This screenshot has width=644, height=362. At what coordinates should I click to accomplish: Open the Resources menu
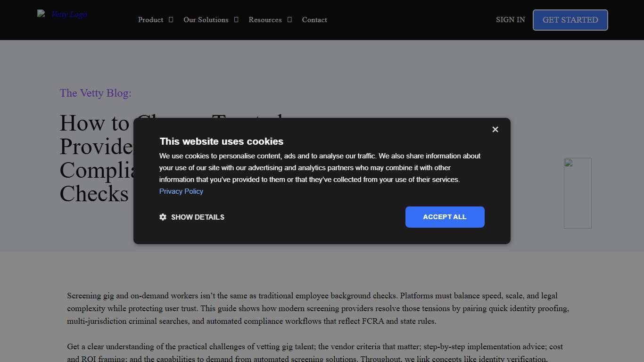[265, 20]
